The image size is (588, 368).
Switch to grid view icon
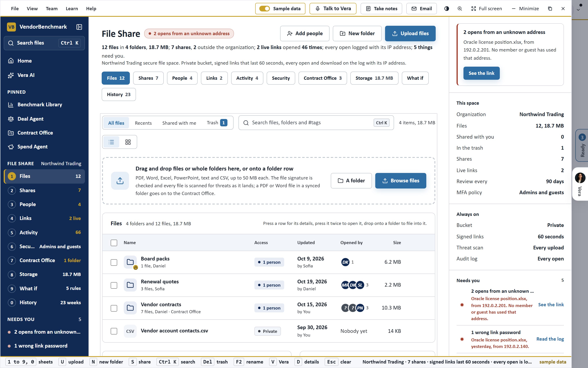tap(128, 142)
